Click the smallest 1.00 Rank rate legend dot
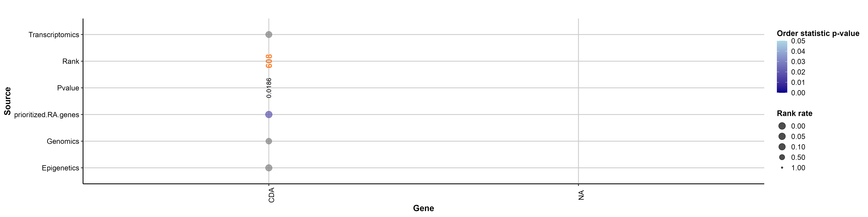 (x=782, y=168)
